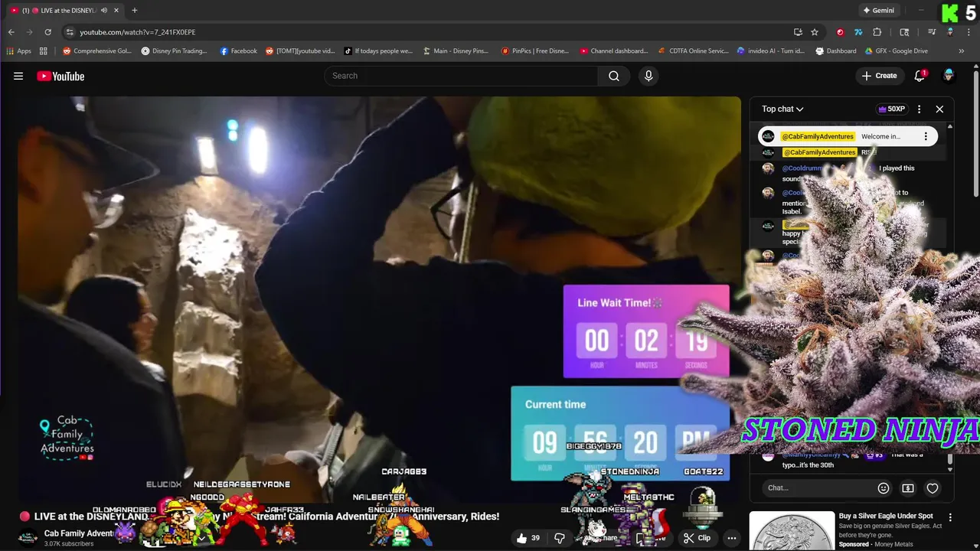Screen dimensions: 980x551
Task: Close the live chat panel
Action: pyautogui.click(x=939, y=109)
